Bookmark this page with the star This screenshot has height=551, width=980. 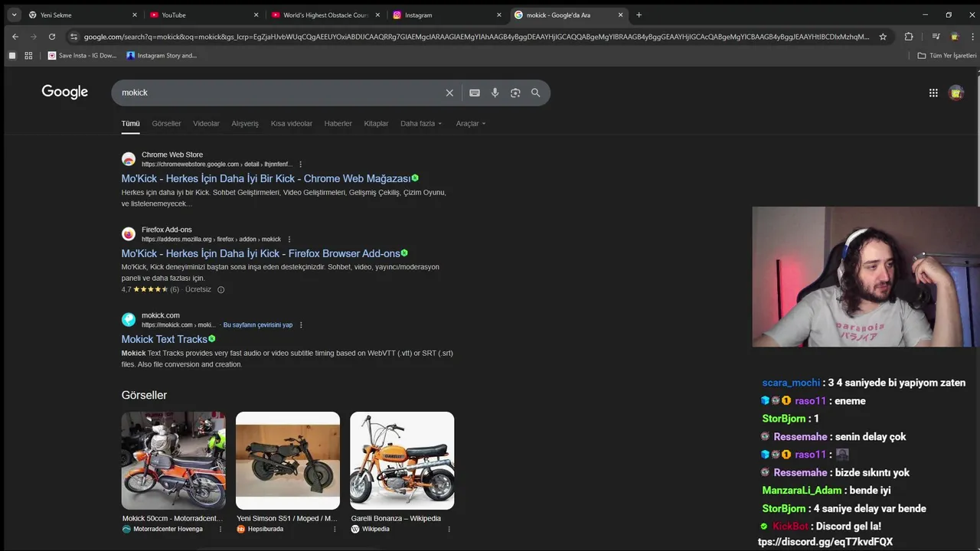click(x=883, y=36)
